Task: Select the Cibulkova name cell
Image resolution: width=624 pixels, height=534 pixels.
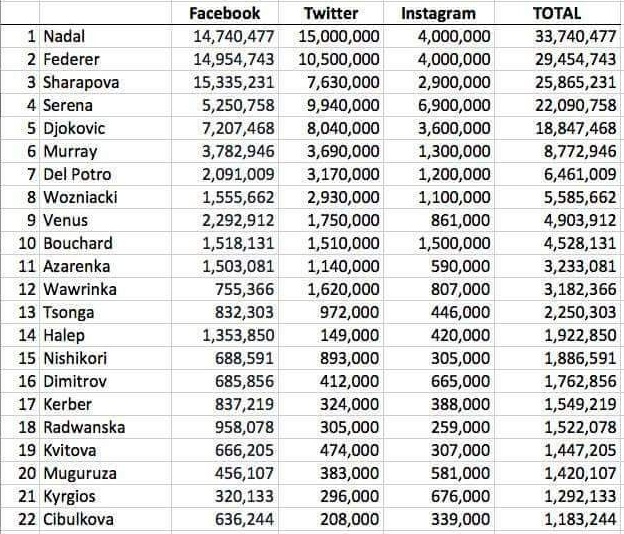Action: [81, 519]
